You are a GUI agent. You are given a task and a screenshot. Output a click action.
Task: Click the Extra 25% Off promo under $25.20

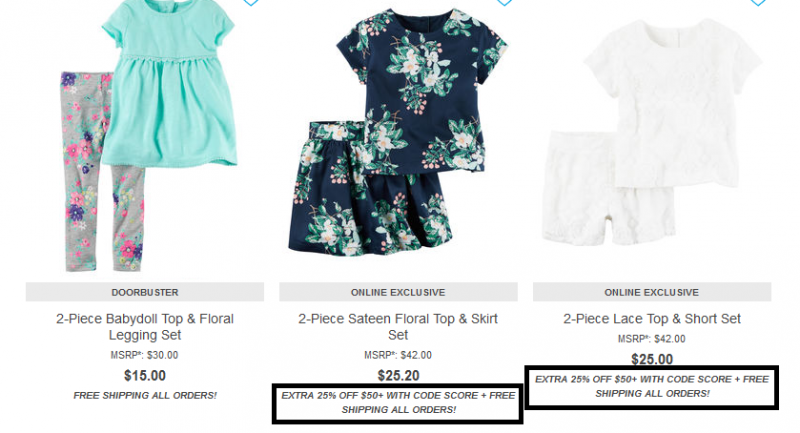[x=398, y=402]
